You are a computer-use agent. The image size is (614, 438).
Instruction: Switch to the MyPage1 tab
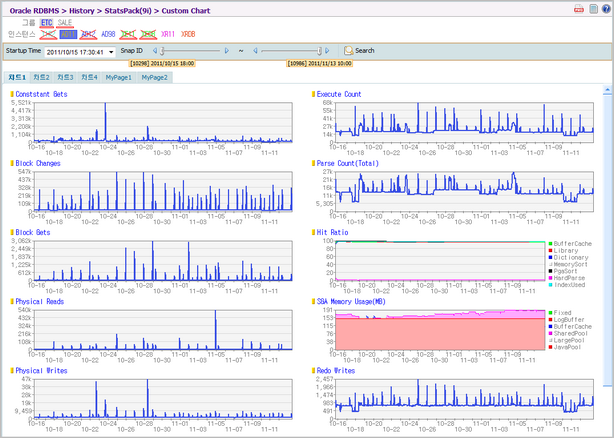[x=119, y=76]
